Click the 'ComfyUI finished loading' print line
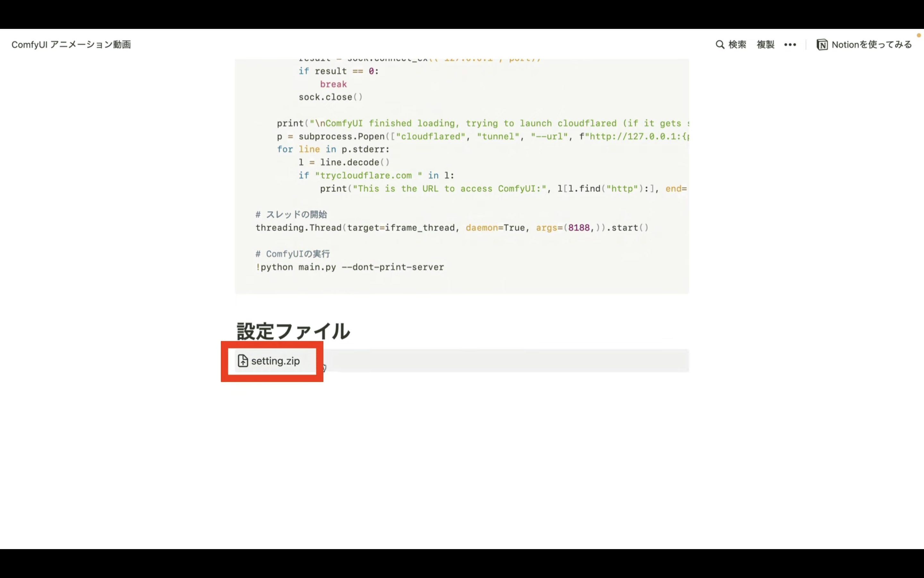The height and width of the screenshot is (578, 924). (x=483, y=124)
